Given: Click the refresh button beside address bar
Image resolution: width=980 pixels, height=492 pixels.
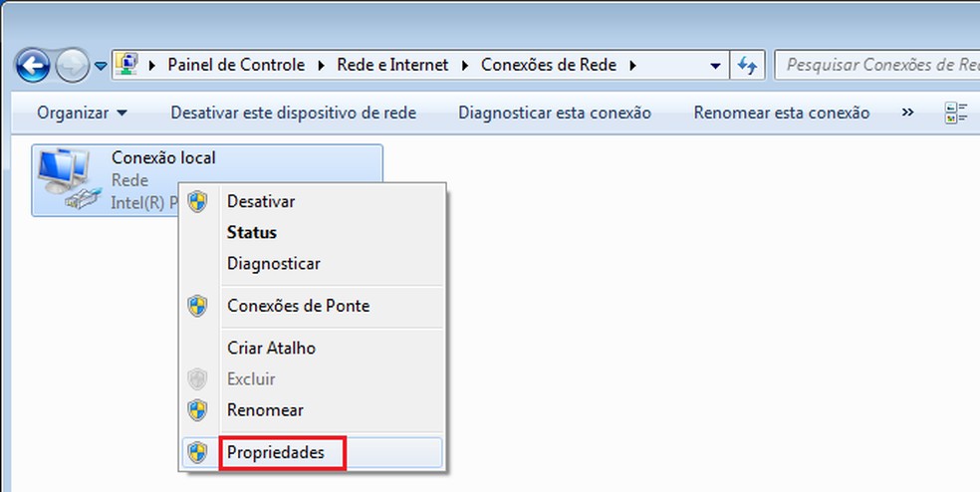Looking at the screenshot, I should (747, 66).
